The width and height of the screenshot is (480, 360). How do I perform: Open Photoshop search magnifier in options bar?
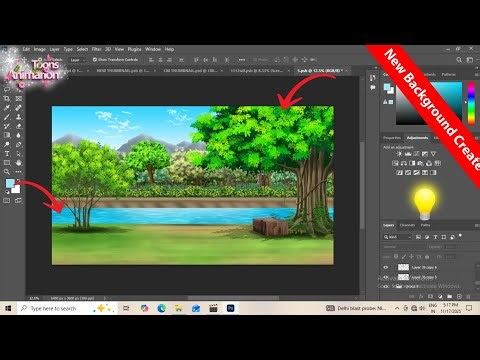coord(459,60)
